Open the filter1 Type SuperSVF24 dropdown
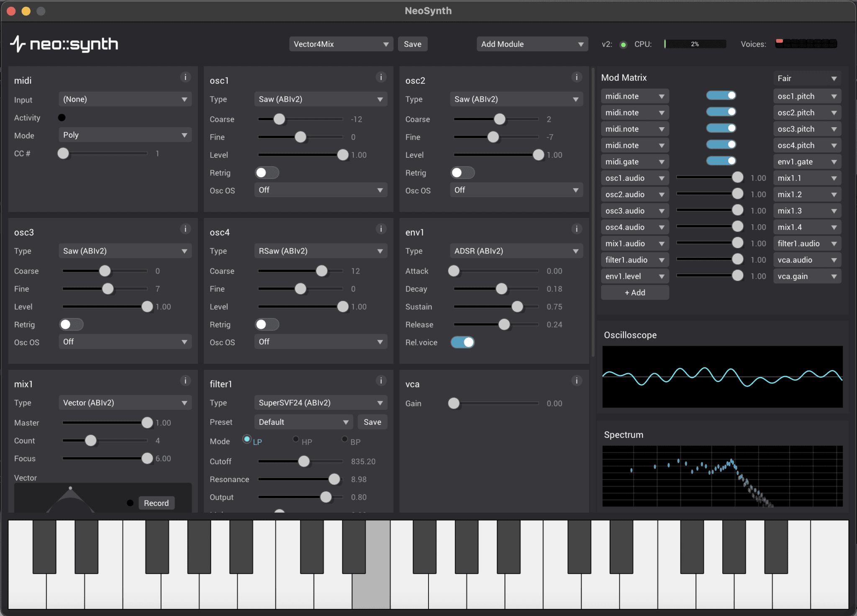 pos(321,403)
